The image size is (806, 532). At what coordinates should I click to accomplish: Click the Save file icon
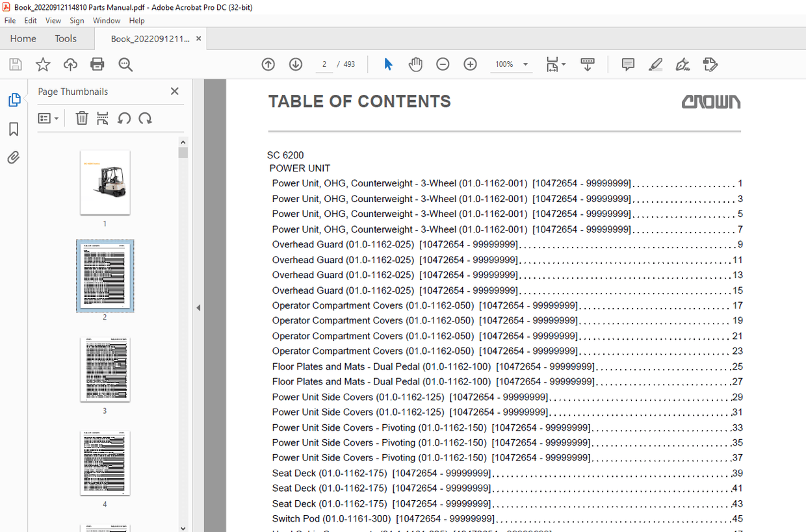pyautogui.click(x=16, y=64)
